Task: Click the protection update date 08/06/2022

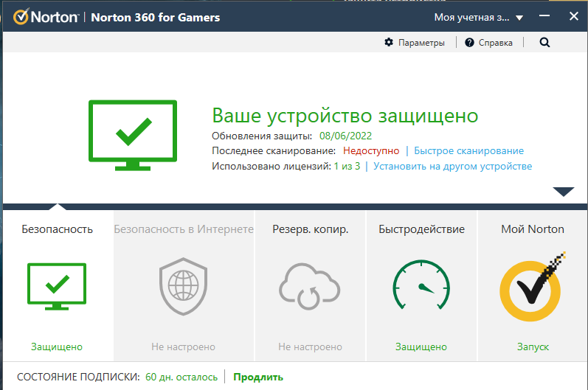Action: click(x=345, y=136)
